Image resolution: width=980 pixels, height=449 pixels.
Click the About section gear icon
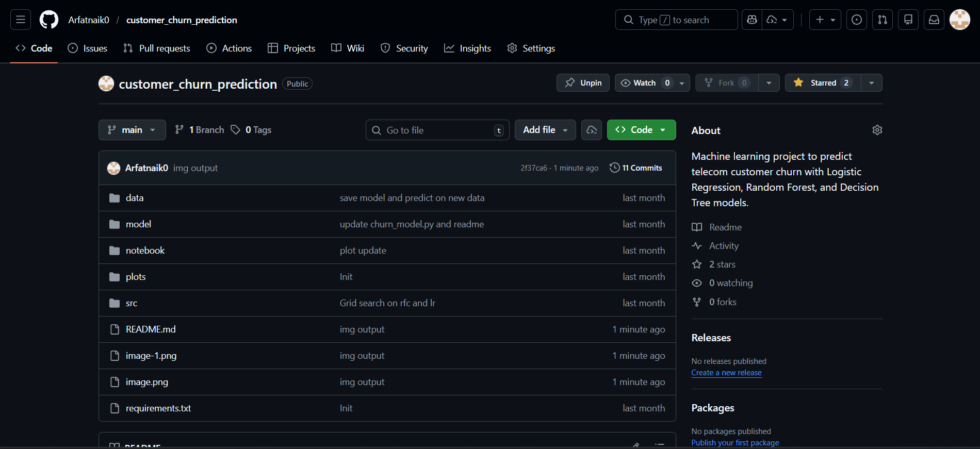pos(877,130)
